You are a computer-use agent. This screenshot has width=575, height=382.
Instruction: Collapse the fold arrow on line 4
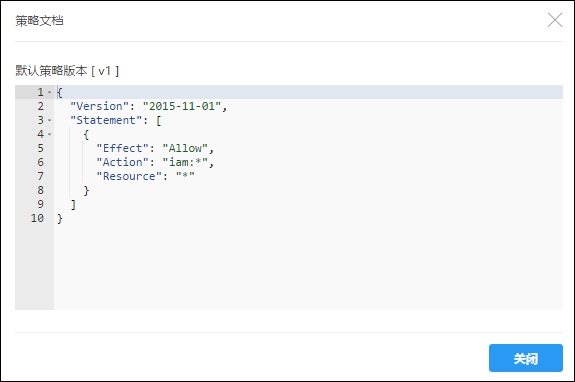click(x=50, y=134)
